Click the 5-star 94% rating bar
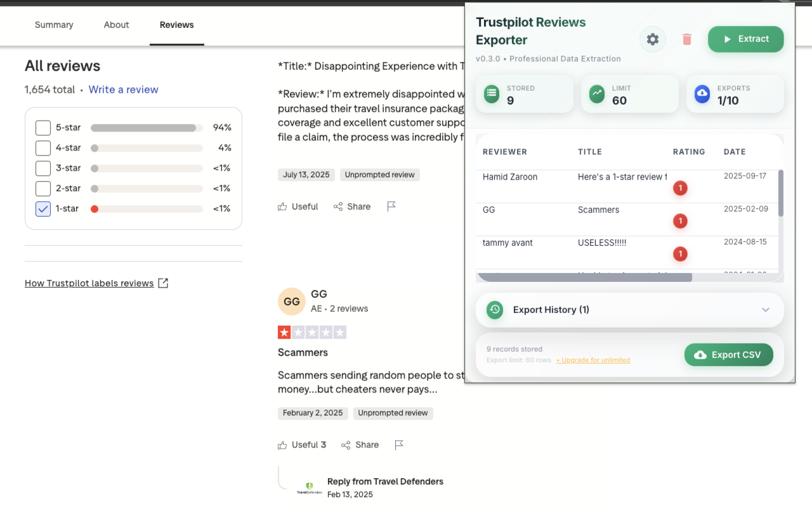 click(147, 128)
